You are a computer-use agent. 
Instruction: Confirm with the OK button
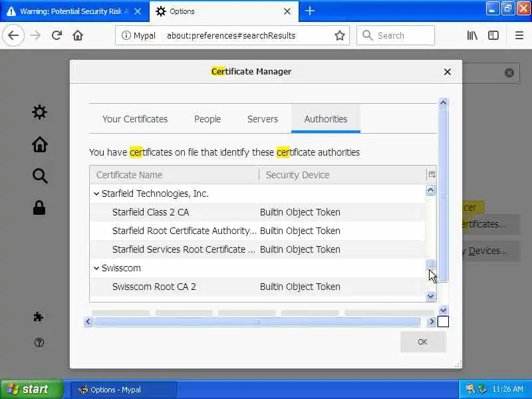click(423, 342)
